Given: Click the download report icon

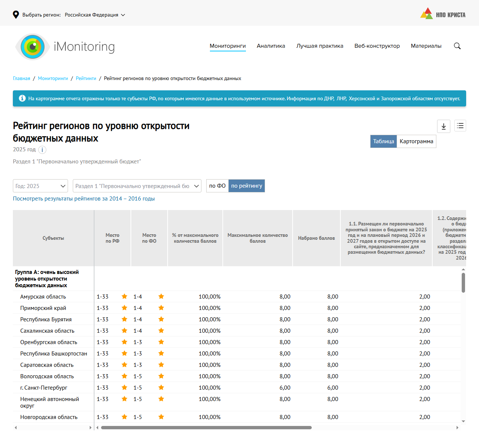Looking at the screenshot, I should [443, 126].
